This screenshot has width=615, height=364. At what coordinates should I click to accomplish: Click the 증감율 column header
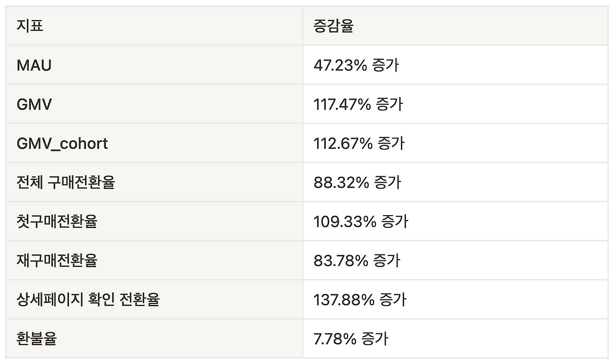(333, 26)
